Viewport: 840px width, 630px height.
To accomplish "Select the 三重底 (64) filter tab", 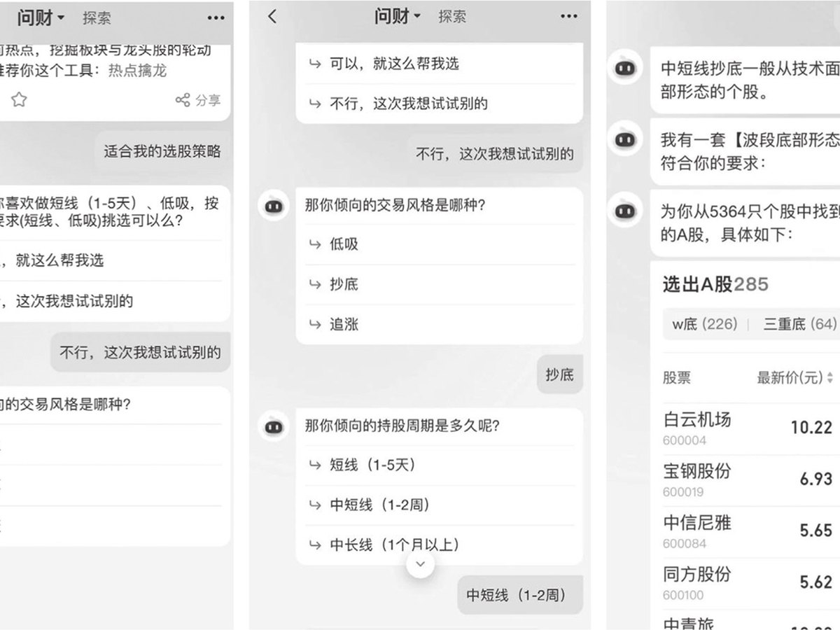I will 799,325.
